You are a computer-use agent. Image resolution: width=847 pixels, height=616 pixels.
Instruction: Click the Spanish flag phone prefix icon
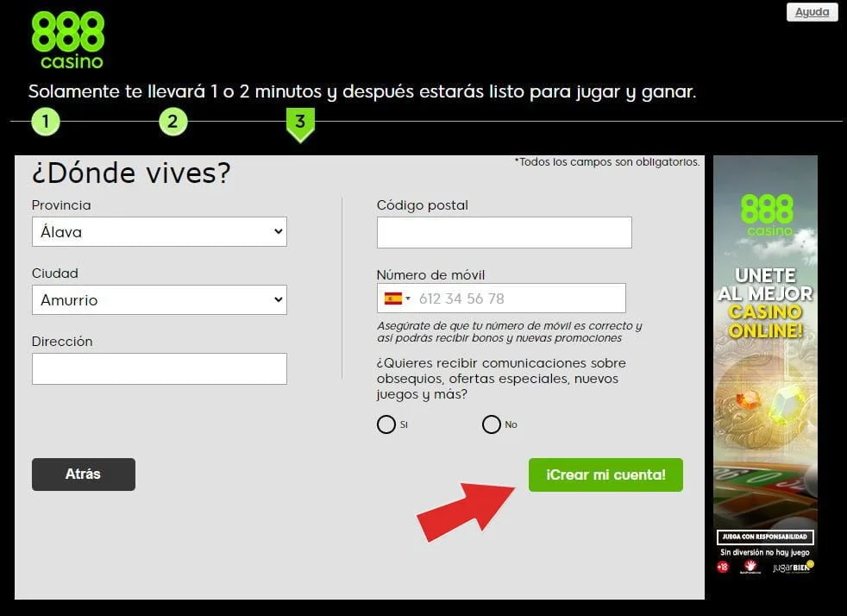click(393, 298)
